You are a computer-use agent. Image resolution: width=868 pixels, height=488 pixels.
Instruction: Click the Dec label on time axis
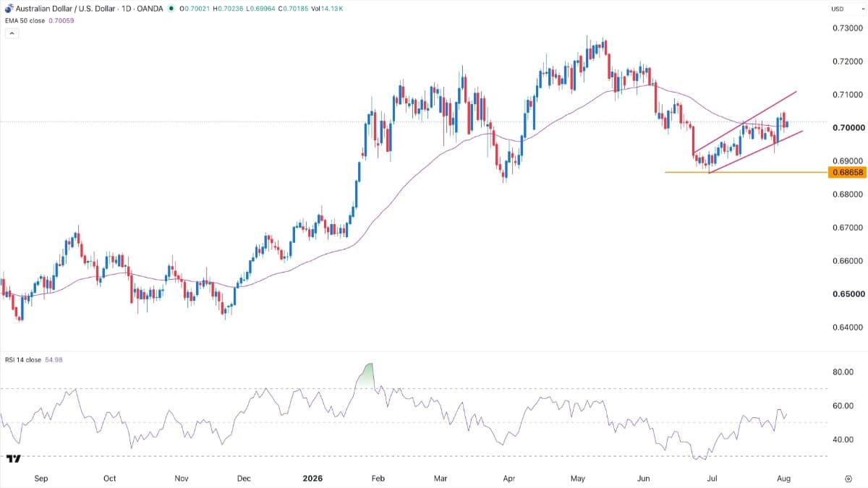pos(244,479)
